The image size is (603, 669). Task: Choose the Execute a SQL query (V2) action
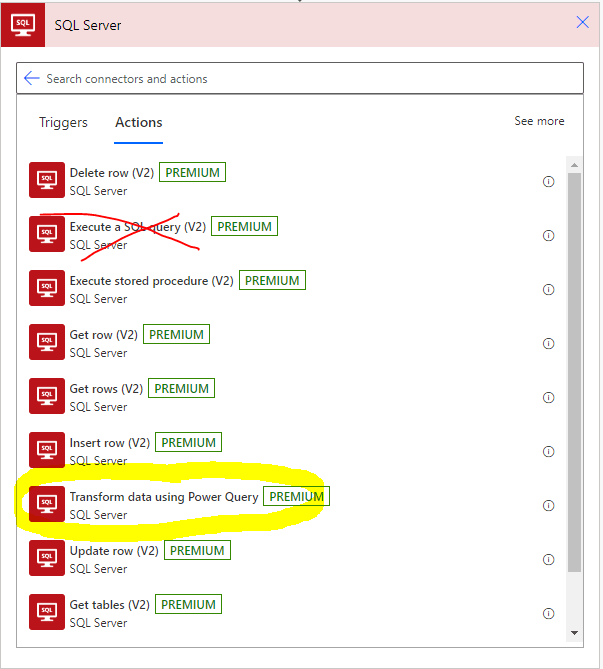[x=292, y=234]
